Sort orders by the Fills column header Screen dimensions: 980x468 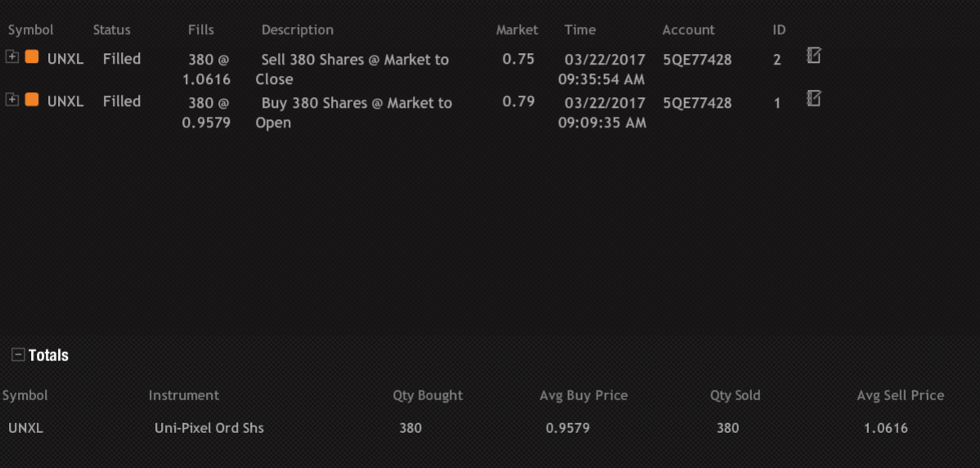[x=200, y=29]
